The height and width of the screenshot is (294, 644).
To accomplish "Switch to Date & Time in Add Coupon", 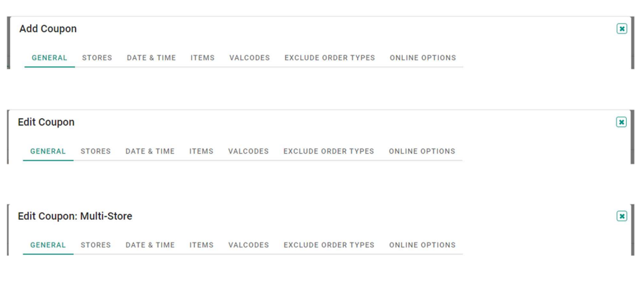I will (x=151, y=58).
